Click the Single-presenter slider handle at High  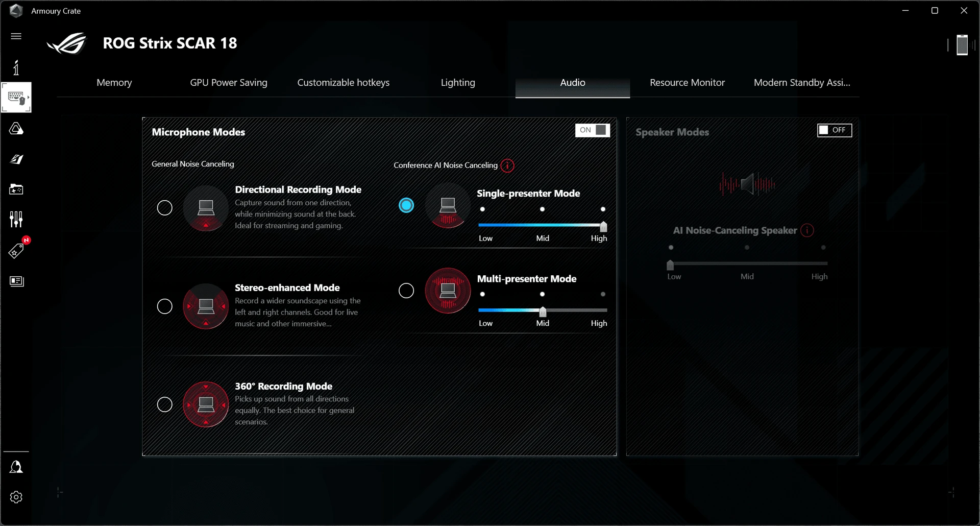click(603, 226)
